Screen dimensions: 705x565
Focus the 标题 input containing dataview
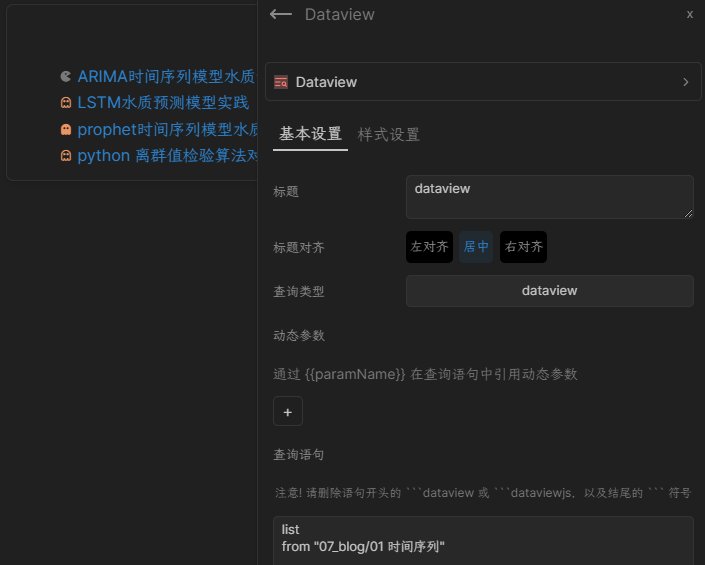tap(549, 197)
